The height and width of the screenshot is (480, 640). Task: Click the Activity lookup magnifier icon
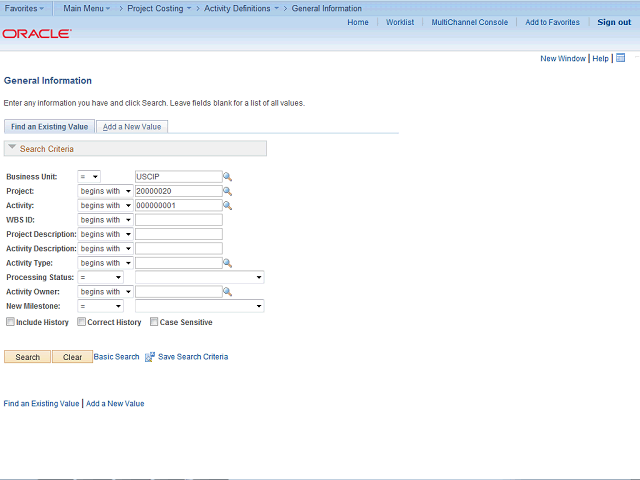[x=227, y=206]
